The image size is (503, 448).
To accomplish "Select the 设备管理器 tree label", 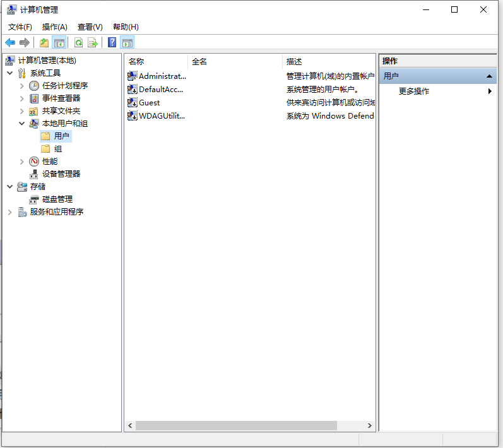I will pos(61,174).
